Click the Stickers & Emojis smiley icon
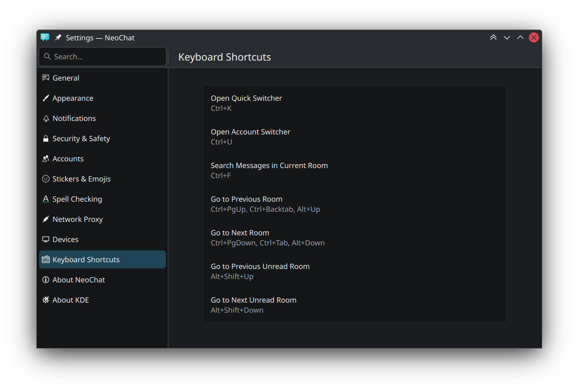Viewport: 579px width, 392px height. (x=46, y=179)
